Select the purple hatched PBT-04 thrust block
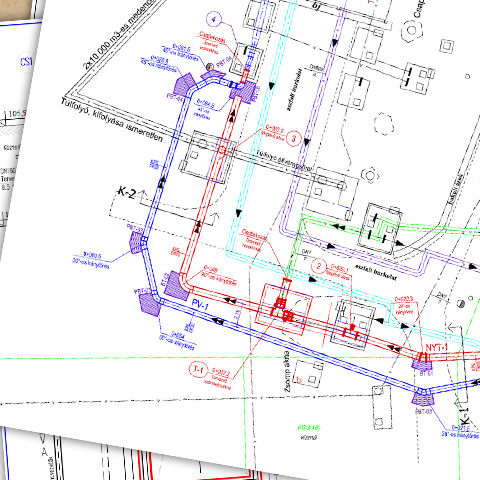480x480 pixels. (x=183, y=84)
